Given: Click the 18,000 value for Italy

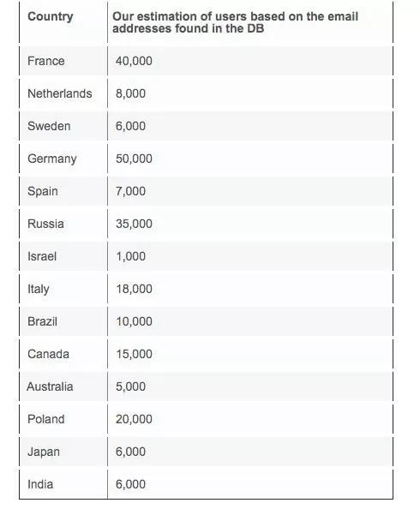Looking at the screenshot, I should click(x=134, y=289).
